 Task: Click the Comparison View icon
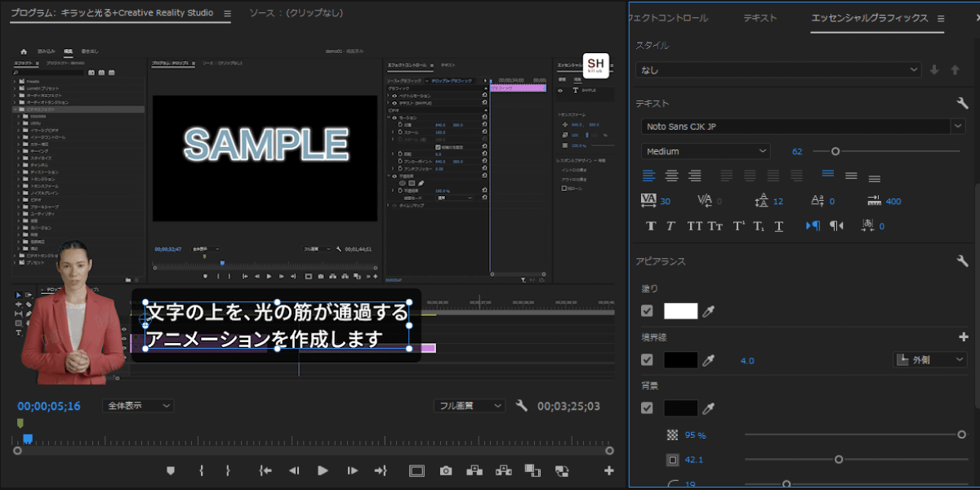(x=532, y=470)
